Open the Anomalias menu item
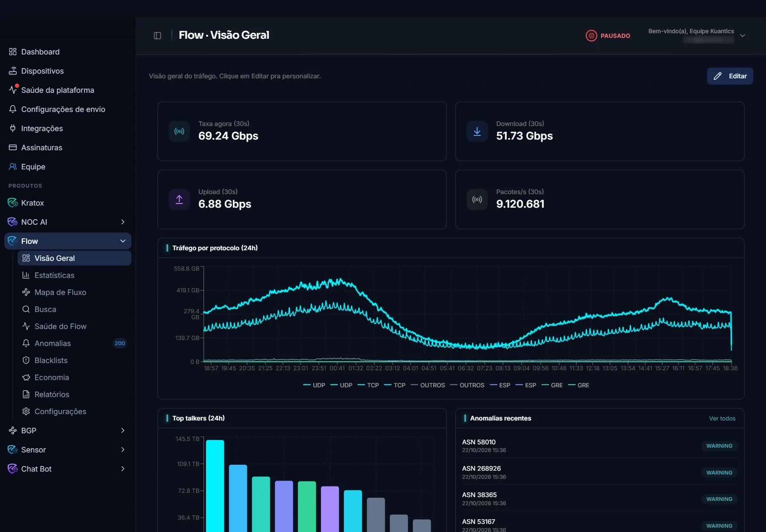This screenshot has width=766, height=532. click(74, 343)
